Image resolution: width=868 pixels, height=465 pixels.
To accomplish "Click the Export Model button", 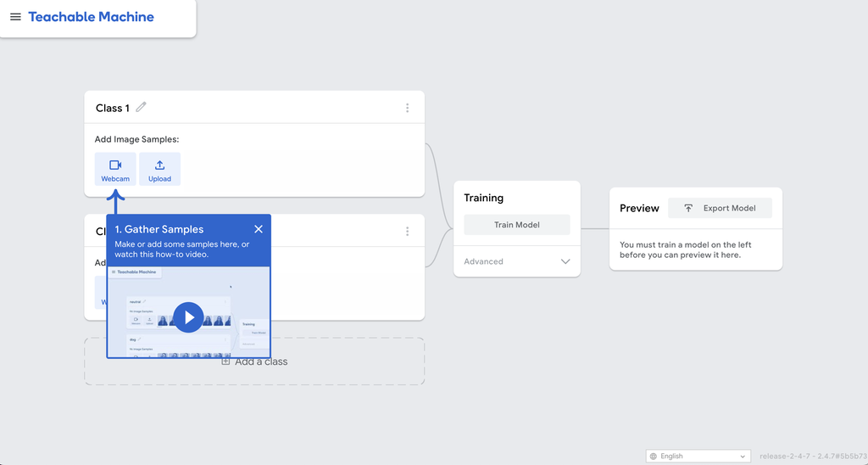I will (x=720, y=208).
